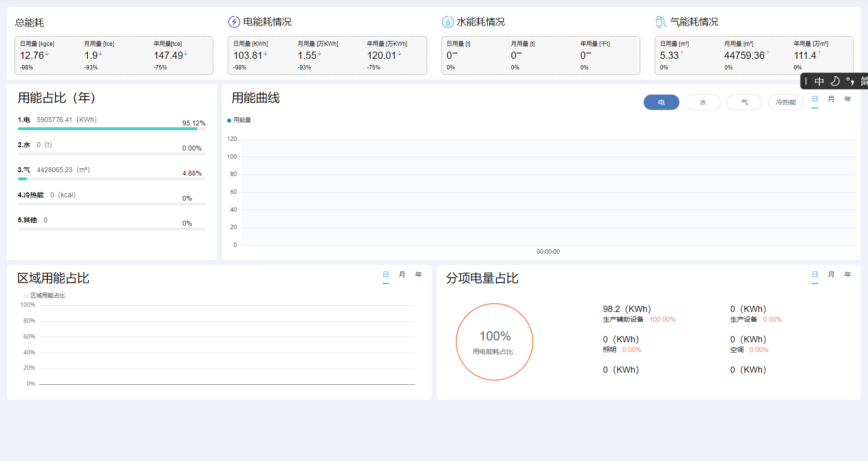
Task: Select the 冷热能 energy curve button
Action: (785, 102)
